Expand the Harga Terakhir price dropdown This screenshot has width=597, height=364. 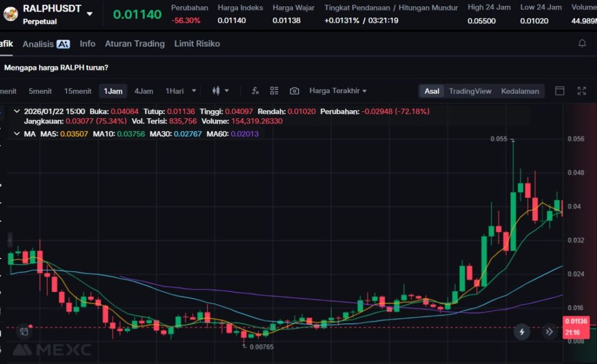(x=338, y=91)
